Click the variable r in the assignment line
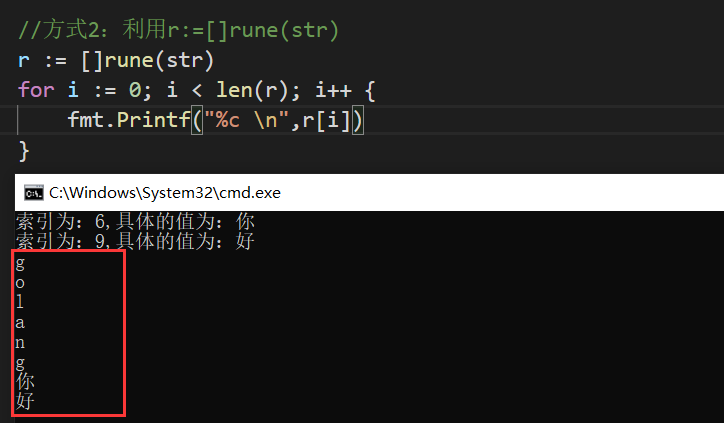724x423 pixels. click(24, 61)
